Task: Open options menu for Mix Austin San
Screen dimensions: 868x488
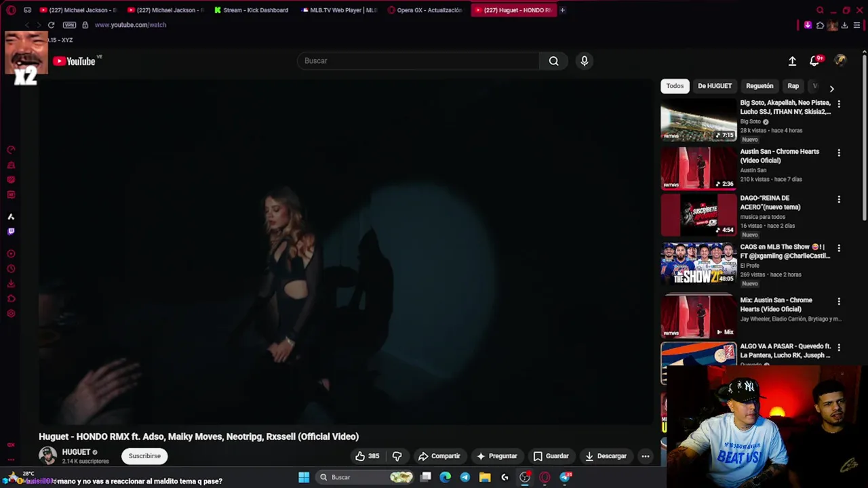Action: (x=839, y=301)
